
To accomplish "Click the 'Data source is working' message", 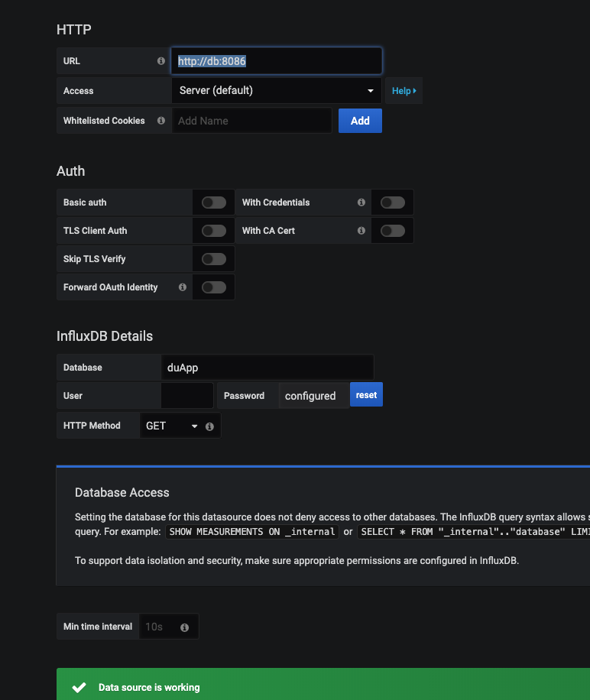I will click(149, 688).
